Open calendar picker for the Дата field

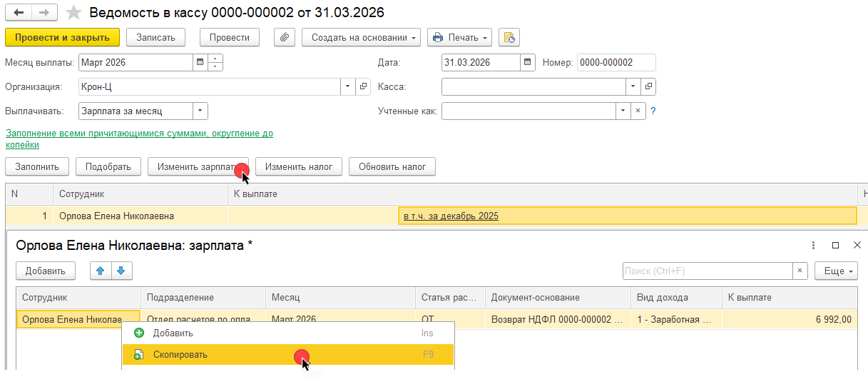[x=528, y=63]
